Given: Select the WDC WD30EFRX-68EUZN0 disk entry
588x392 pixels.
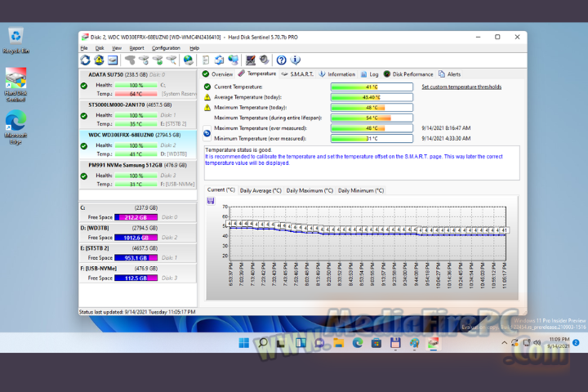Looking at the screenshot, I should (138, 145).
